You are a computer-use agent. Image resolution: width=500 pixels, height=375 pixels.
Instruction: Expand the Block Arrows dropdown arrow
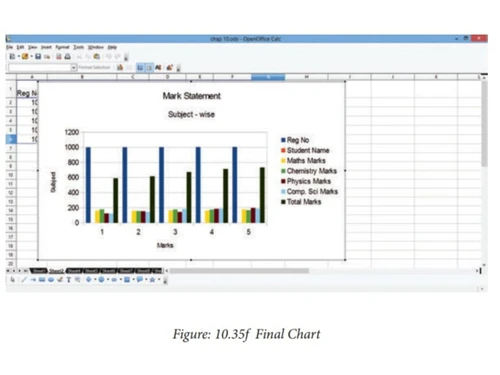121,279
